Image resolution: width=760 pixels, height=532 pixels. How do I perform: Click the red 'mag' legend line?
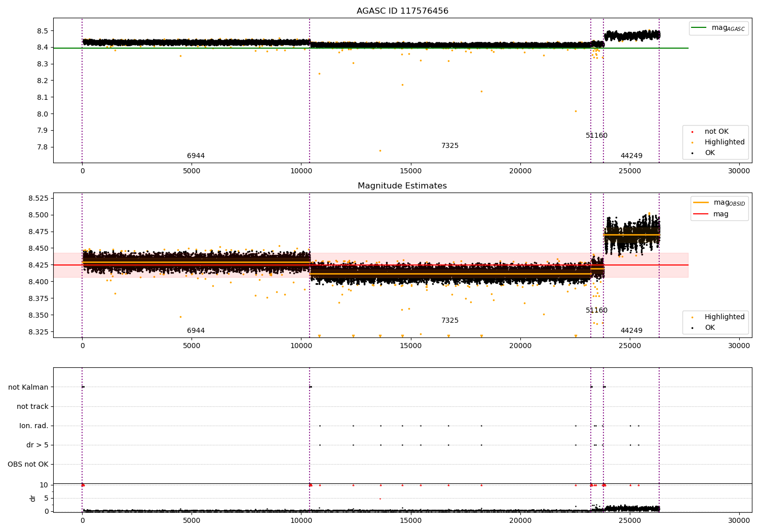(x=701, y=214)
